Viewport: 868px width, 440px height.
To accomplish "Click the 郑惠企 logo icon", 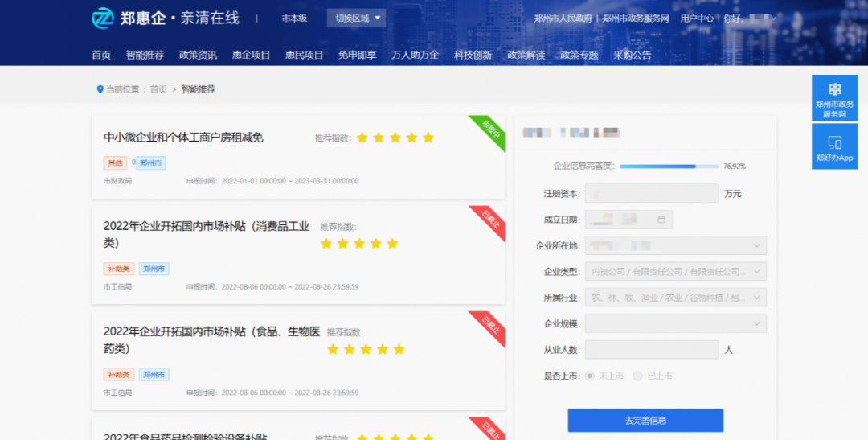I will point(104,18).
